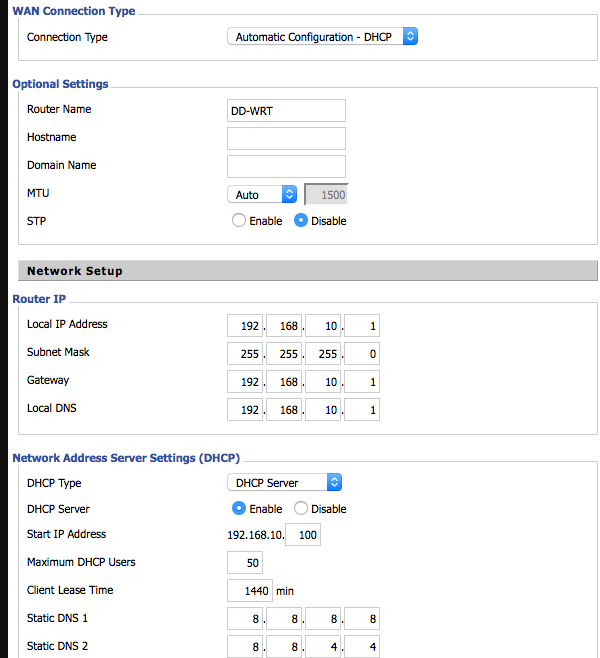The height and width of the screenshot is (658, 600).
Task: Click the Router Name text field
Action: click(286, 110)
